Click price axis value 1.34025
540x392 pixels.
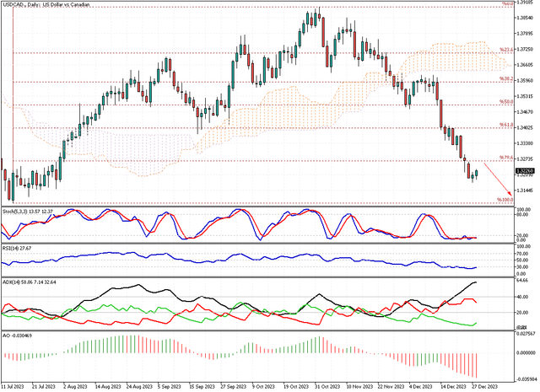pyautogui.click(x=525, y=127)
